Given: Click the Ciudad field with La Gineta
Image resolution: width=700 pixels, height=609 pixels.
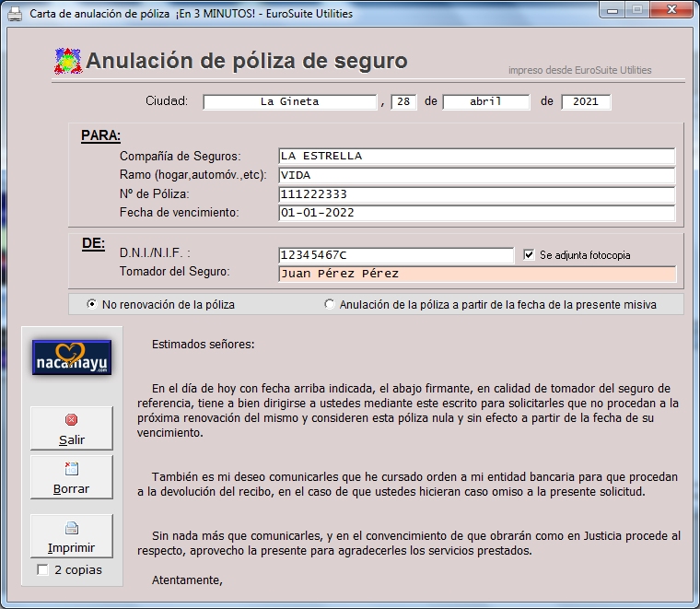Looking at the screenshot, I should coord(289,101).
